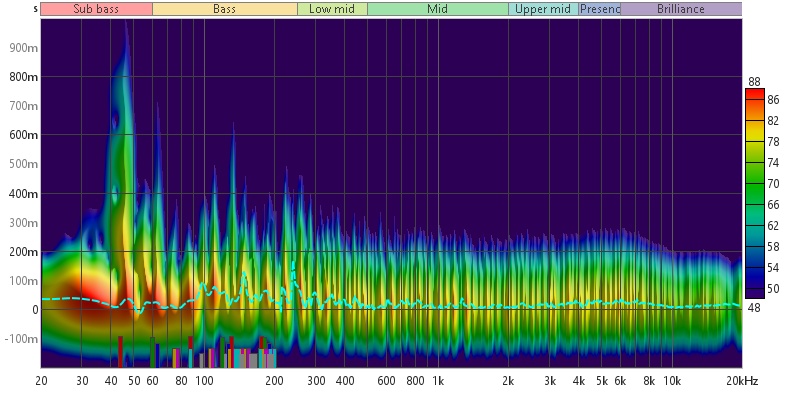The height and width of the screenshot is (393, 800).
Task: Select the Bass frequency band label
Action: pyautogui.click(x=225, y=9)
